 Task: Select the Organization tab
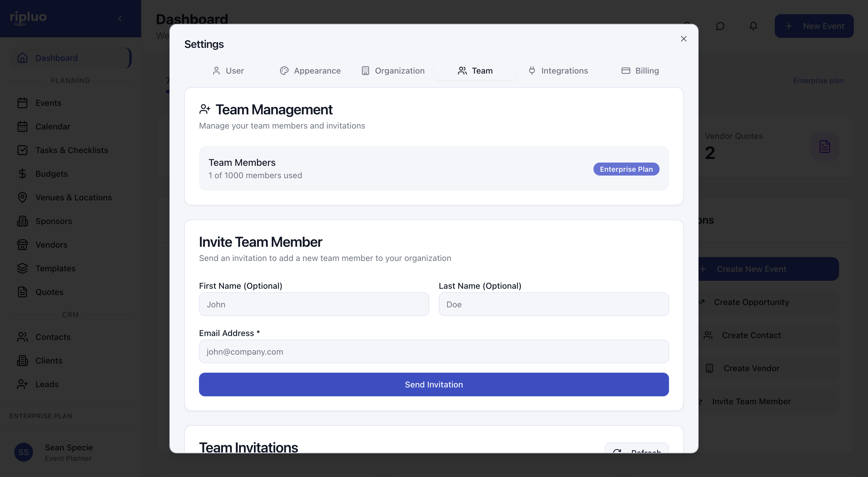393,71
